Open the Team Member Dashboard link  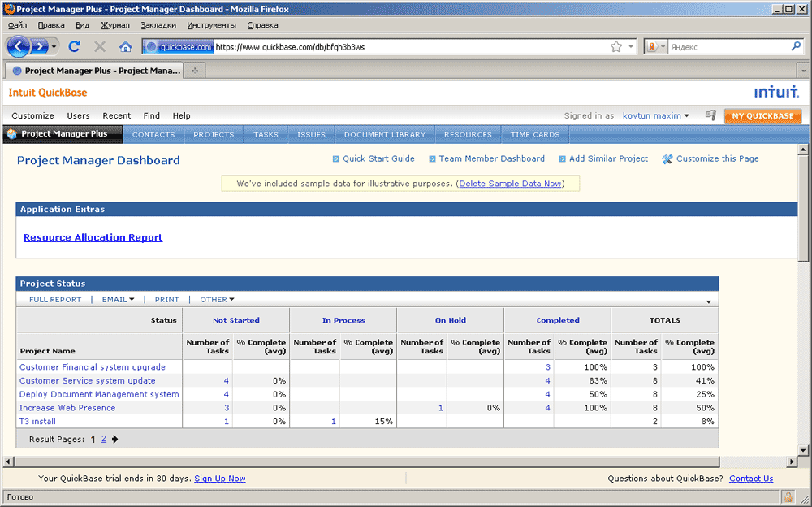click(x=492, y=158)
